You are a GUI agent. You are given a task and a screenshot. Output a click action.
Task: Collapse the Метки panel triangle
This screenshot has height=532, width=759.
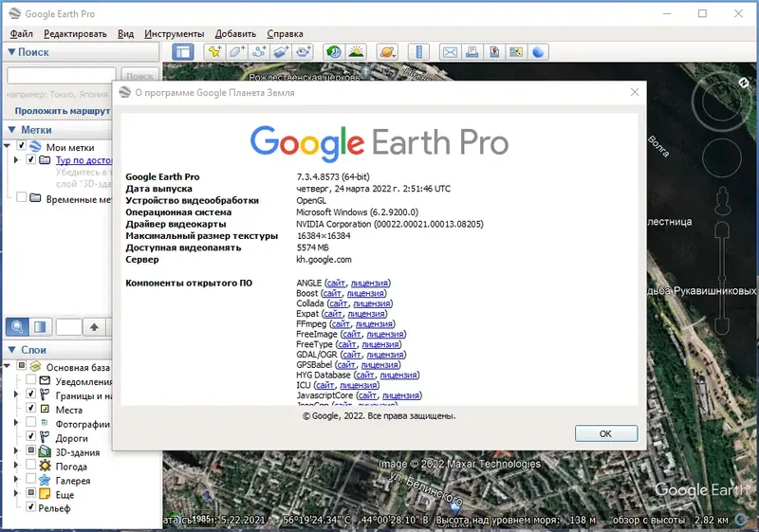[12, 130]
